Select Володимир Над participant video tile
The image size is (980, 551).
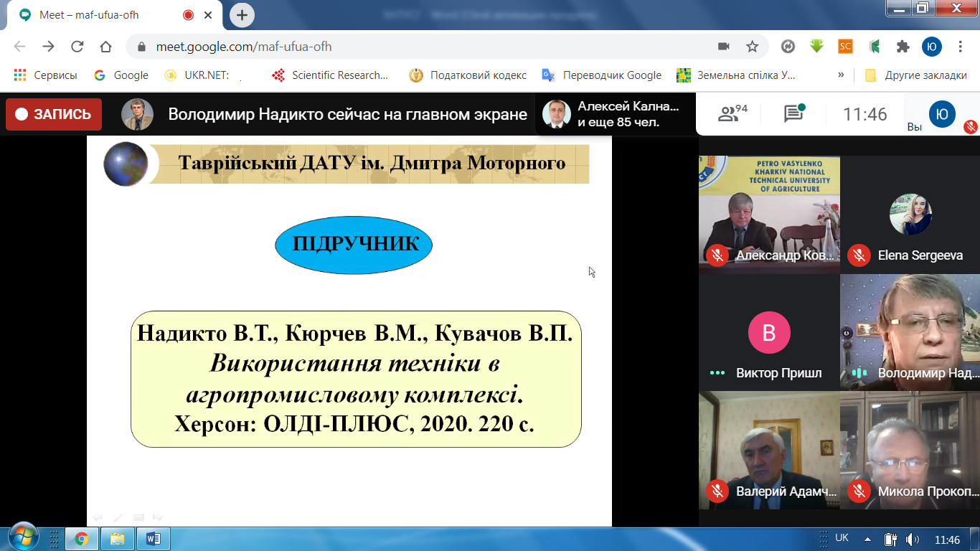point(910,332)
